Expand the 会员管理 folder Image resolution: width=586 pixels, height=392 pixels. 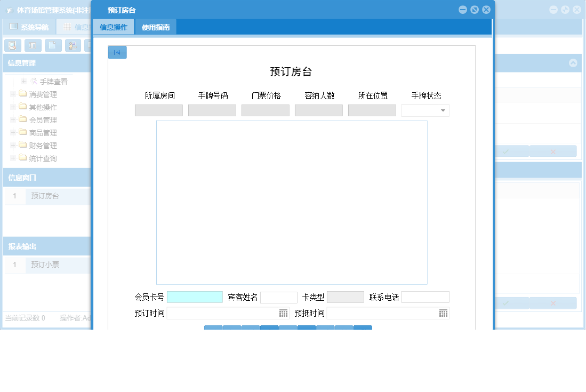(x=12, y=119)
